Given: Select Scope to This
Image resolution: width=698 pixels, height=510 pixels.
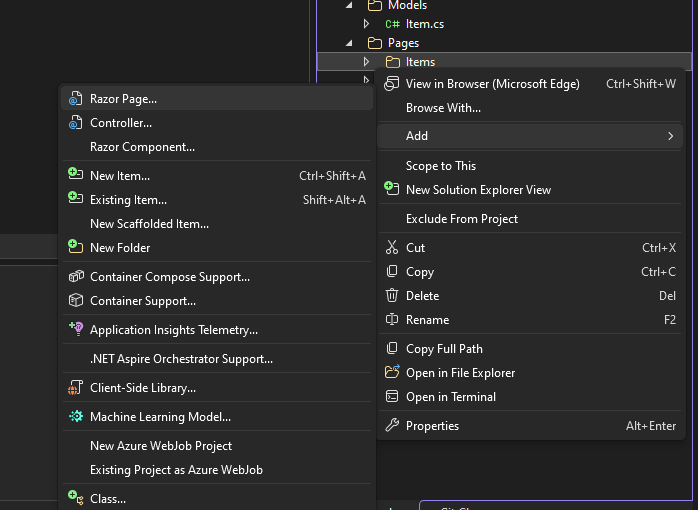Looking at the screenshot, I should click(530, 166).
